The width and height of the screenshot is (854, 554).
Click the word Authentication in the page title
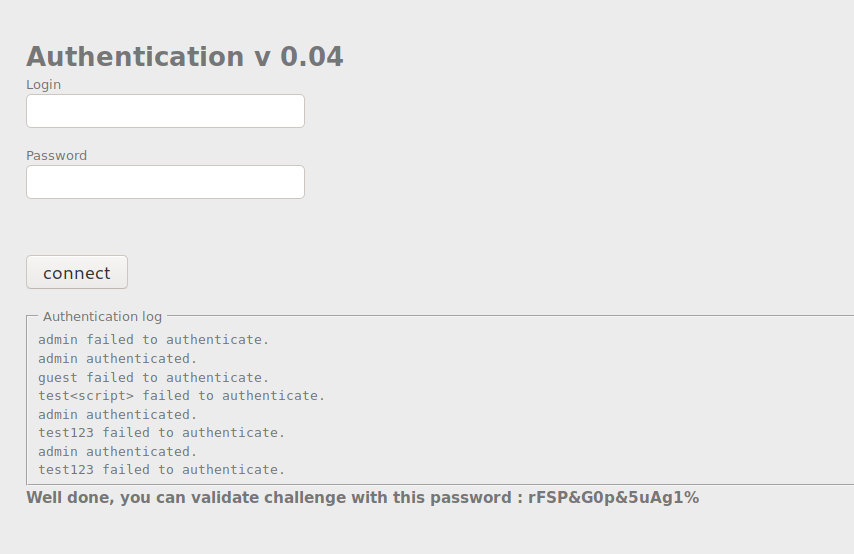pos(135,57)
